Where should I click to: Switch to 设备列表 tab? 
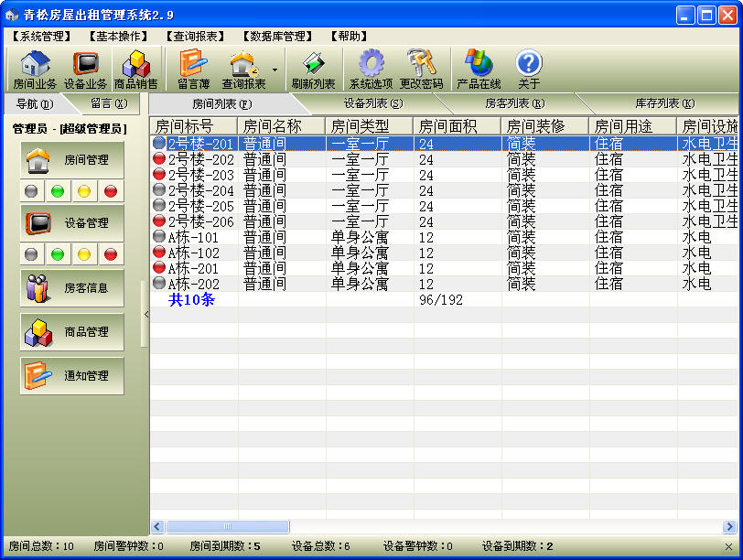click(373, 103)
